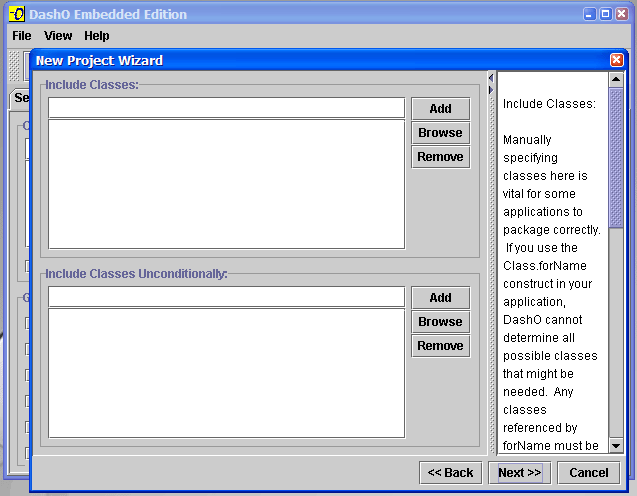The height and width of the screenshot is (496, 637).
Task: Close the New Project Wizard dialog
Action: click(x=616, y=60)
